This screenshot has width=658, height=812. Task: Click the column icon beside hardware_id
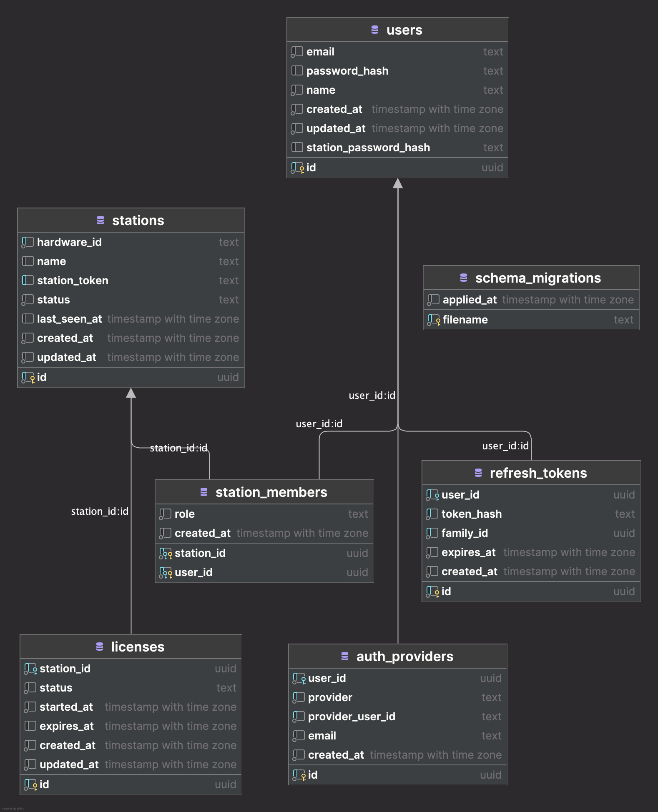tap(28, 242)
